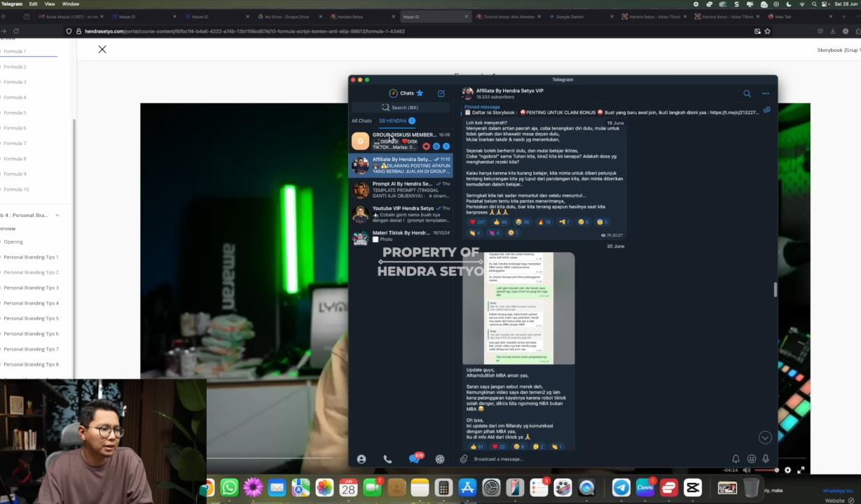Screen dimensions: 861x504
Task: Select Formula 2 in course sidebar
Action: click(x=15, y=66)
